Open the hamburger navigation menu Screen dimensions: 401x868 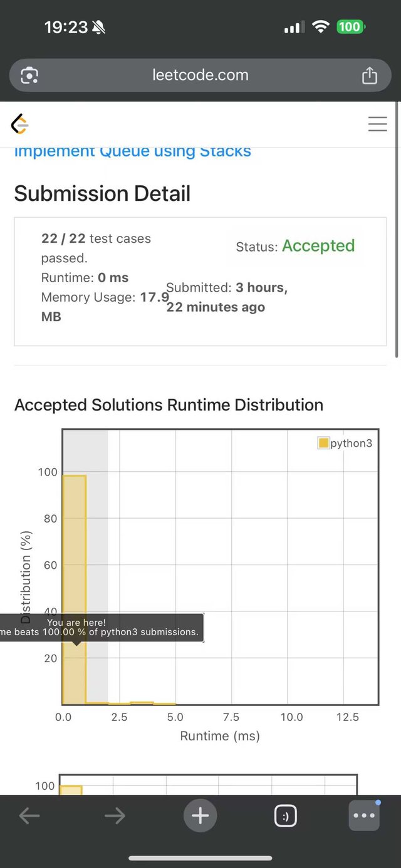tap(377, 124)
